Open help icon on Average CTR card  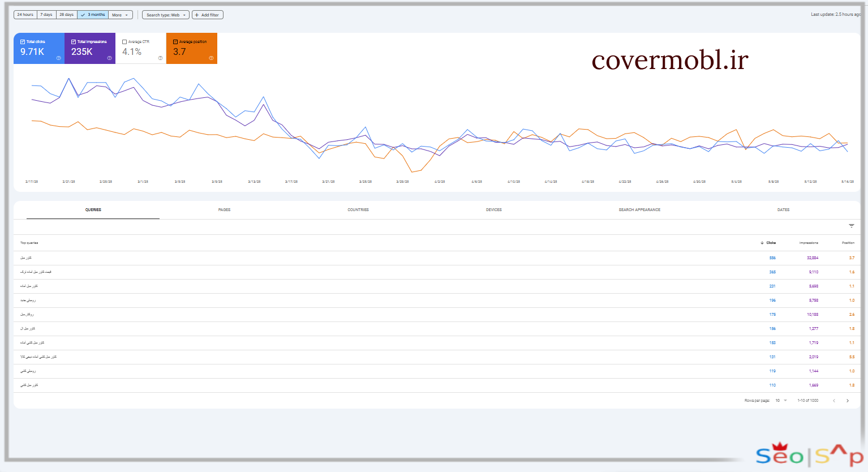[160, 58]
